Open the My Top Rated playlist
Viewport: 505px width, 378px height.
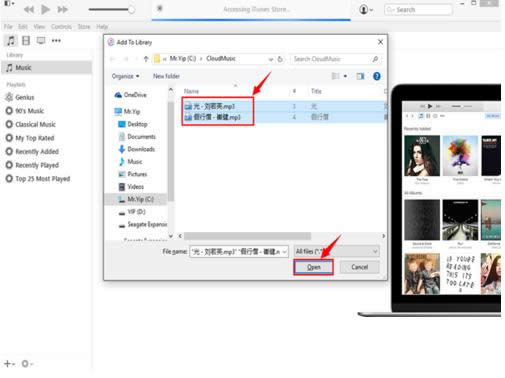[30, 138]
